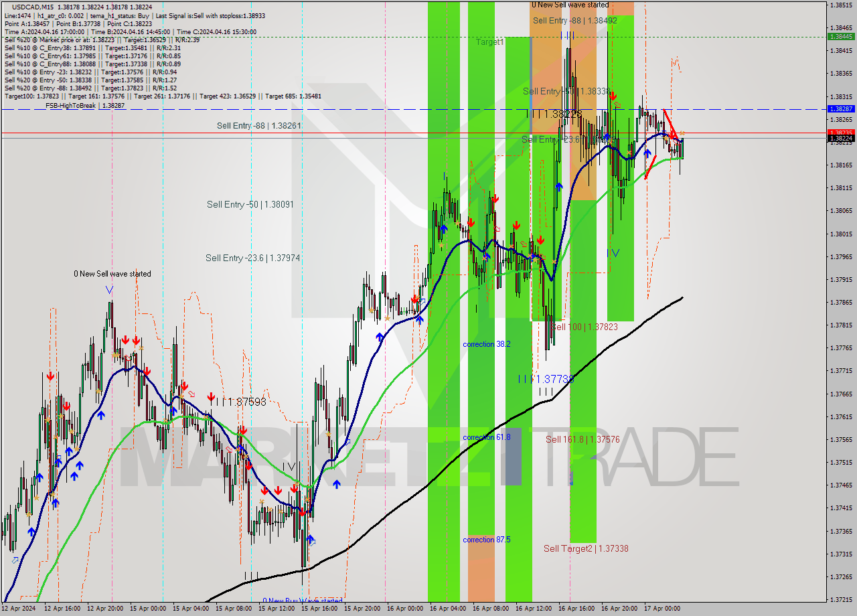This screenshot has height=616, width=857.
Task: Click the '15 Apr 08:00' time axis label
Action: [x=234, y=609]
